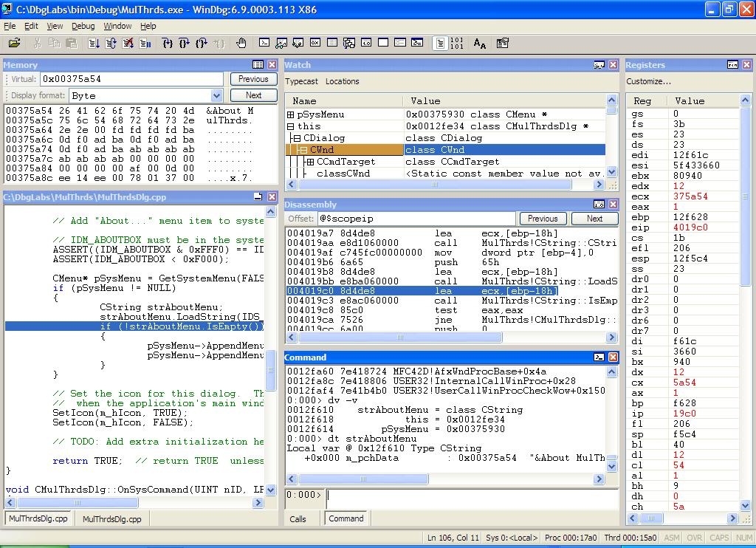Image resolution: width=756 pixels, height=548 pixels.
Task: Click Next in the Memory panel
Action: (254, 95)
